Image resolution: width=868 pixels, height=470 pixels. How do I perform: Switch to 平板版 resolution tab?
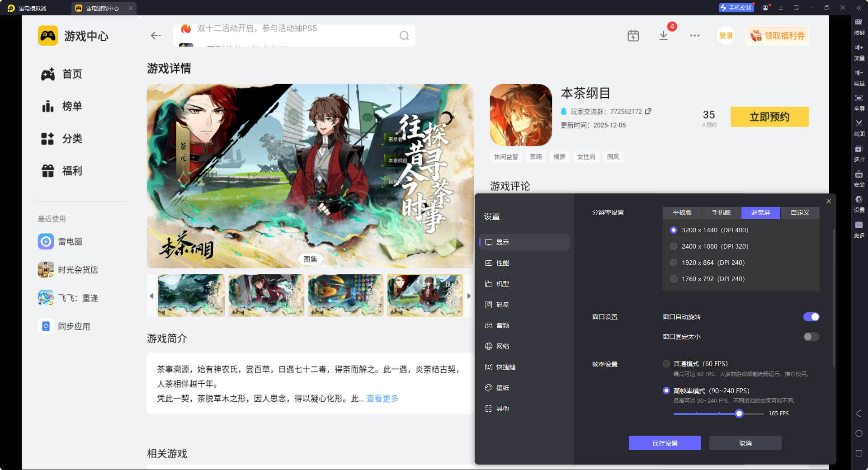[x=682, y=212]
